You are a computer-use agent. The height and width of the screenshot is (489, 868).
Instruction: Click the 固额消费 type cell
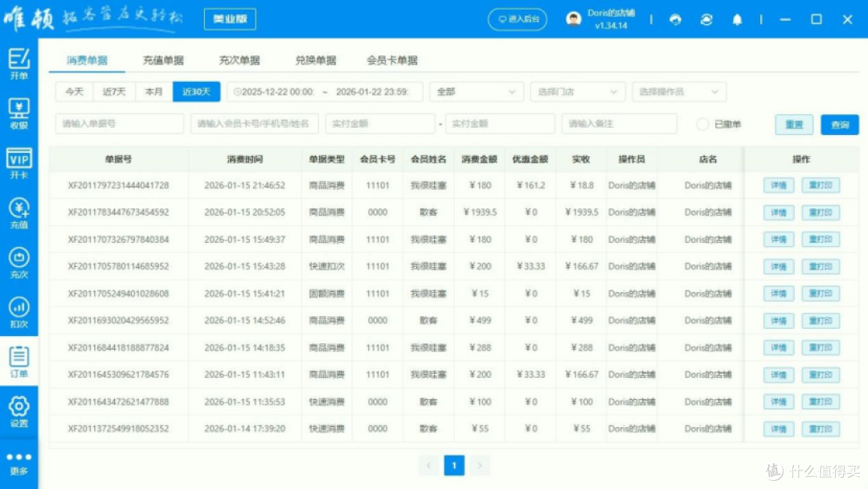(x=326, y=294)
